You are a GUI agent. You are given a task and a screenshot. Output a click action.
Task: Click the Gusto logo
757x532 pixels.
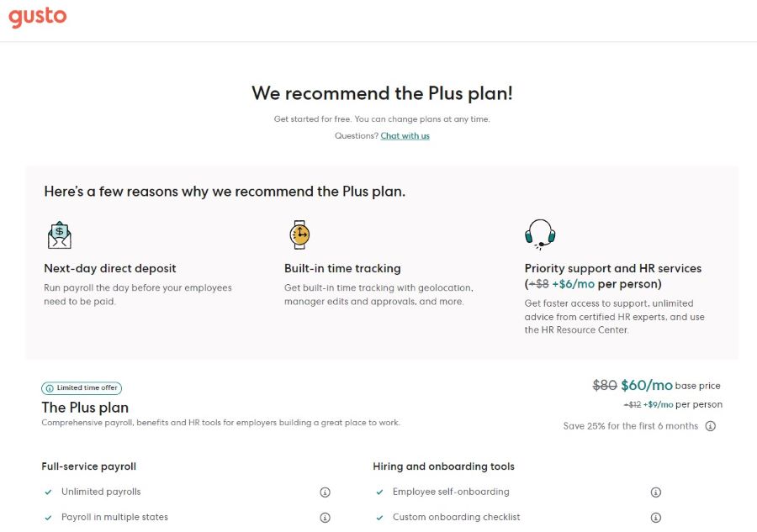(38, 17)
